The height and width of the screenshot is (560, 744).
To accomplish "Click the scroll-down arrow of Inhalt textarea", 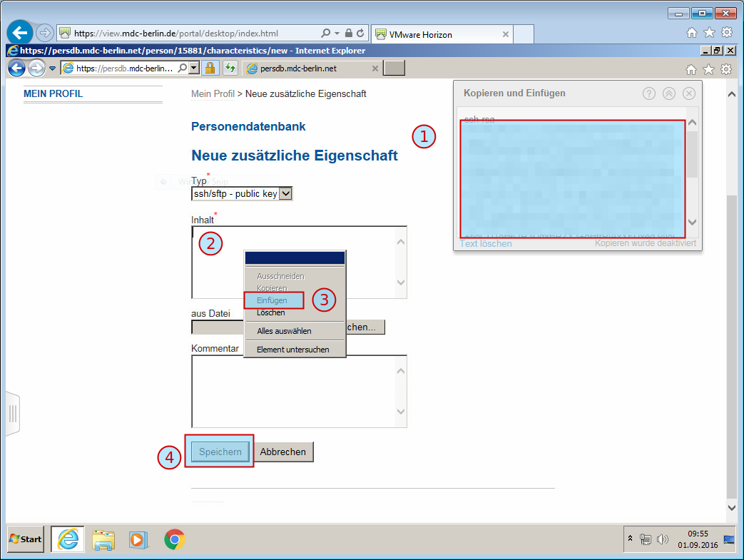I will coord(401,282).
